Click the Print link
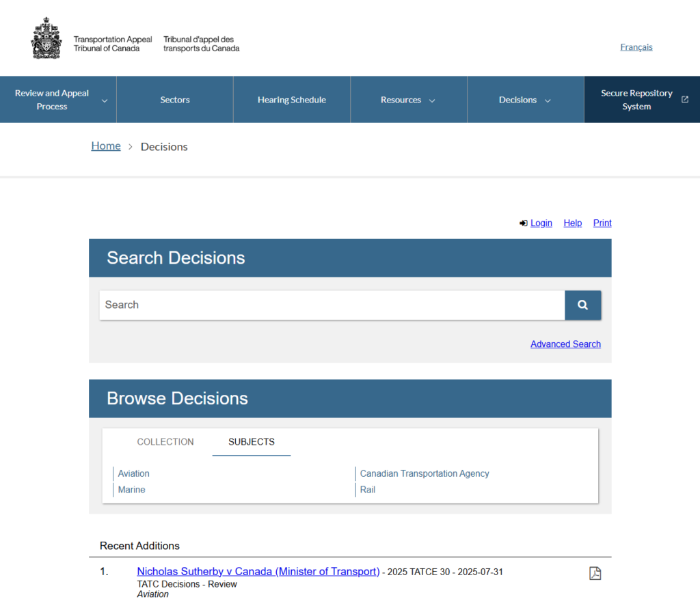Screen dimensions: 700x610 pos(602,223)
